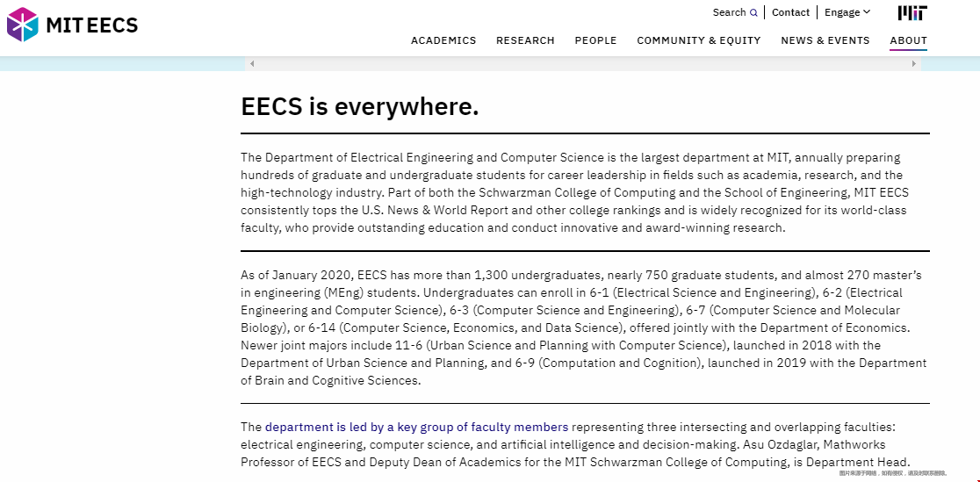
Task: Click the horizontal scrollbar track
Action: click(x=583, y=64)
